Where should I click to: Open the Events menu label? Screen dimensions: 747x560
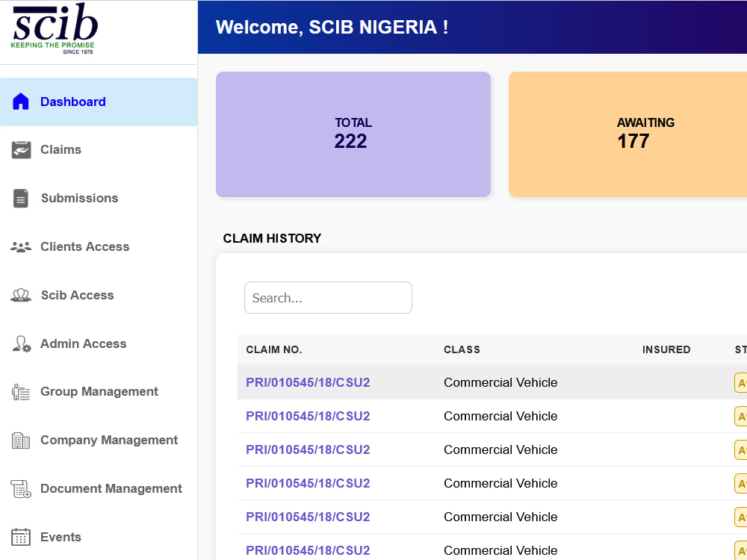point(61,537)
